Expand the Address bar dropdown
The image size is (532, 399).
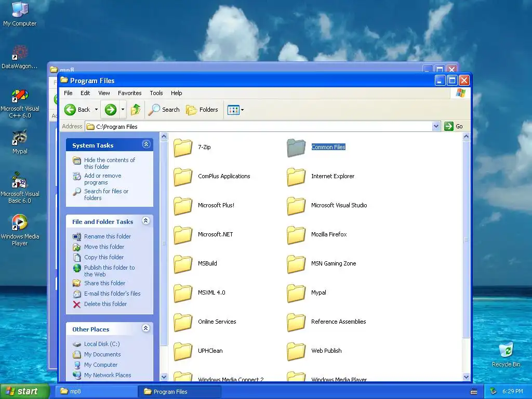coord(436,127)
